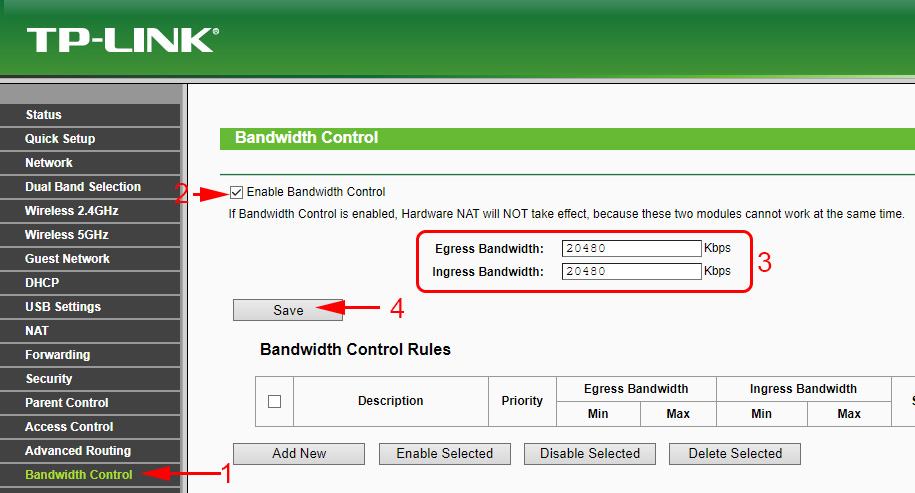The height and width of the screenshot is (493, 915).
Task: Click the Egress Bandwidth table header
Action: point(636,389)
